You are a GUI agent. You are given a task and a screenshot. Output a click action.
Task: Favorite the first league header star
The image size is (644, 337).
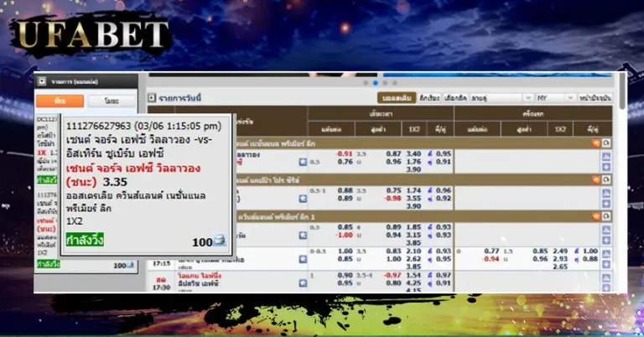pos(596,143)
